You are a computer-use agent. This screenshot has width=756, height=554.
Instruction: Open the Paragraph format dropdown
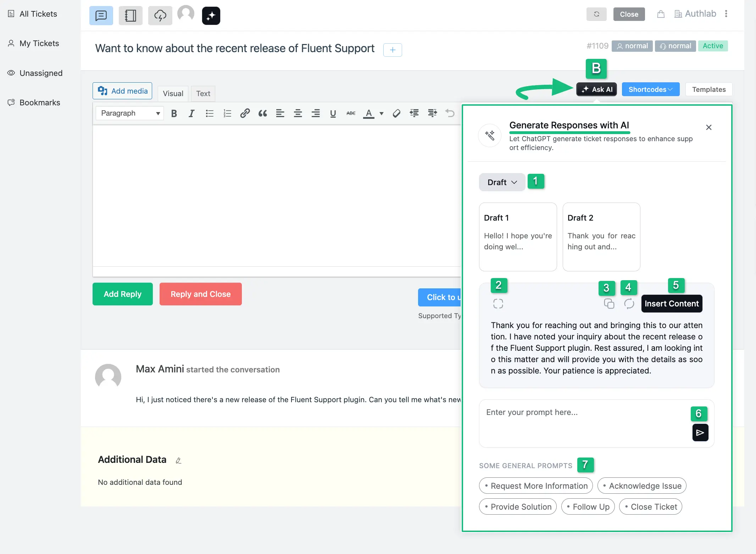(130, 113)
